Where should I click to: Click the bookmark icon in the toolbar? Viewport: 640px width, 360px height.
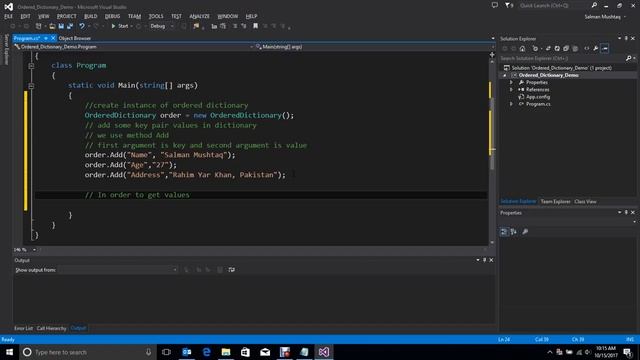[x=256, y=26]
